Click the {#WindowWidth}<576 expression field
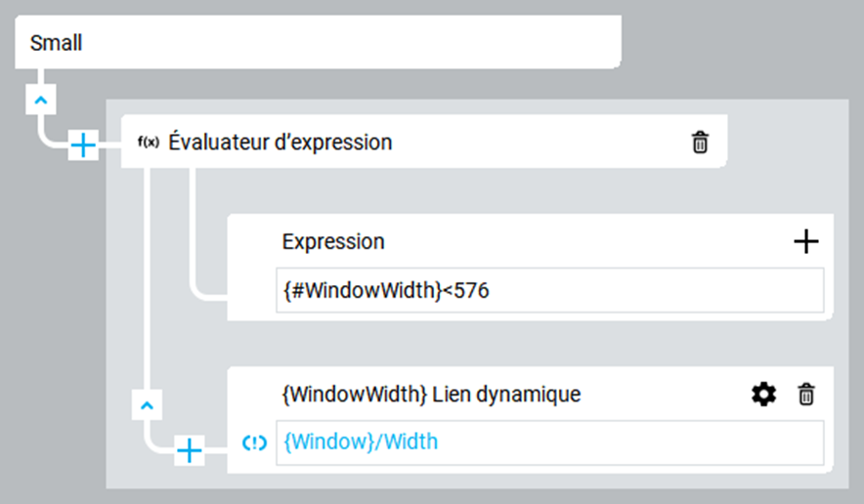Screen dimensions: 864x504 click(550, 290)
